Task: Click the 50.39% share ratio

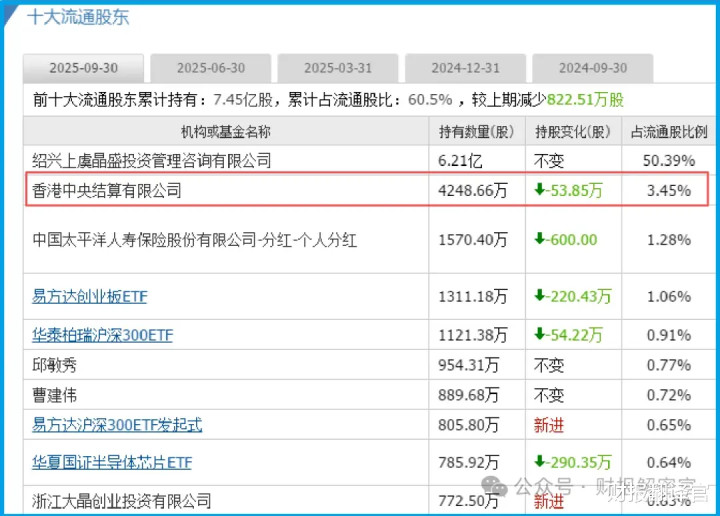Action: 669,161
